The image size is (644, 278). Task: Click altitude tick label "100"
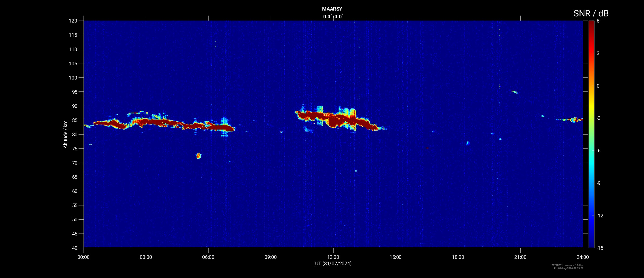[73, 78]
